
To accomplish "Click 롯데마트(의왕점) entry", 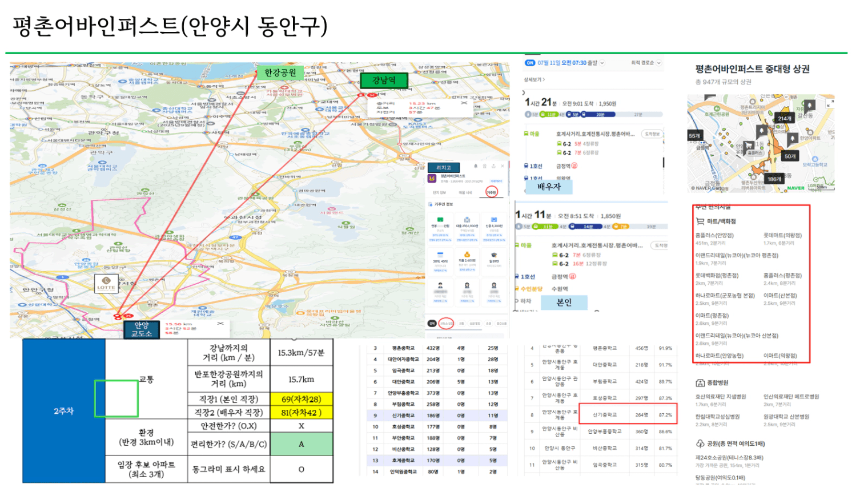I will 782,235.
